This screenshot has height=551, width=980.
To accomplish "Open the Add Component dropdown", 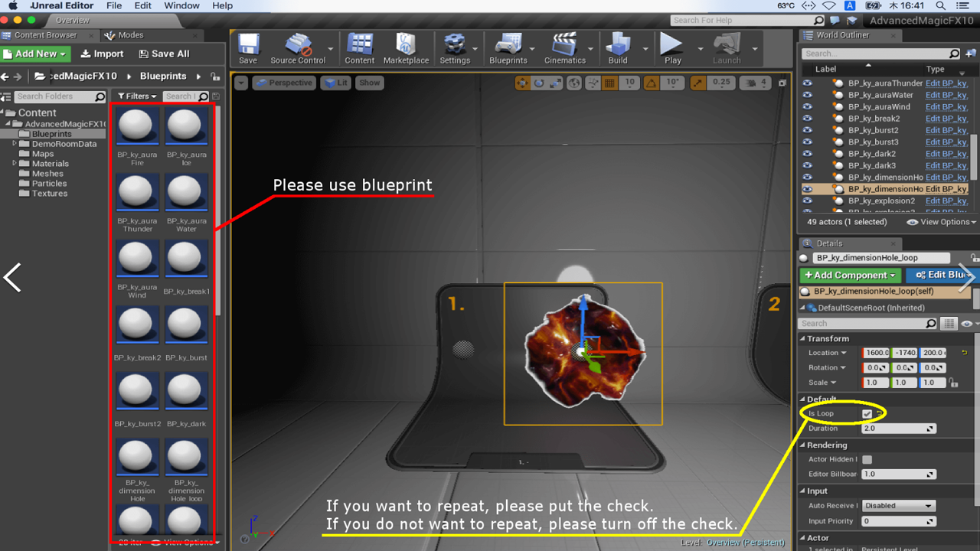I will (849, 275).
